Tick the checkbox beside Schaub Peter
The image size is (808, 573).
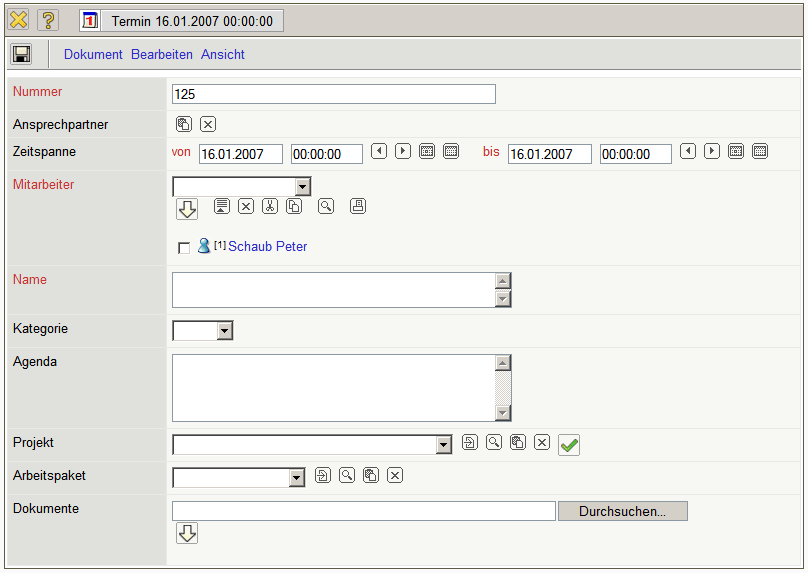183,248
